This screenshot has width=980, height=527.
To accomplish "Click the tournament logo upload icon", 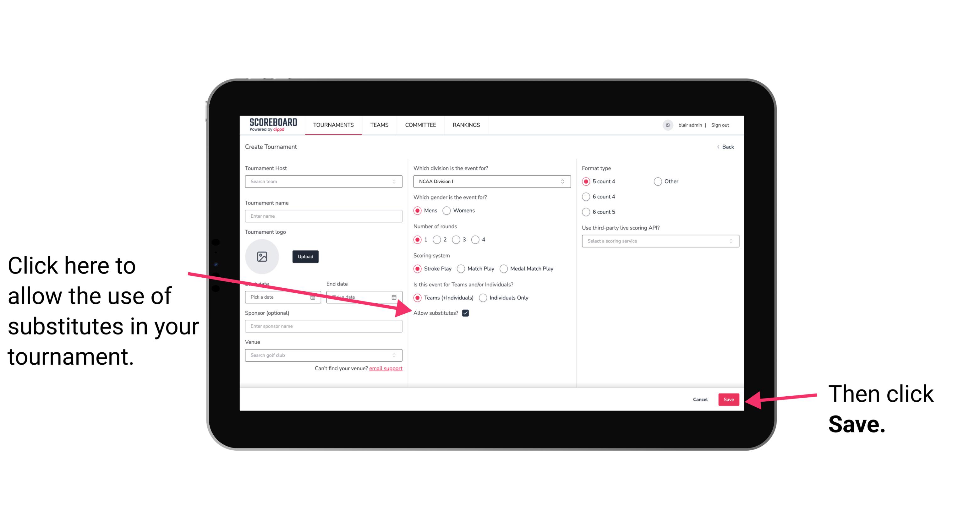I will (262, 256).
